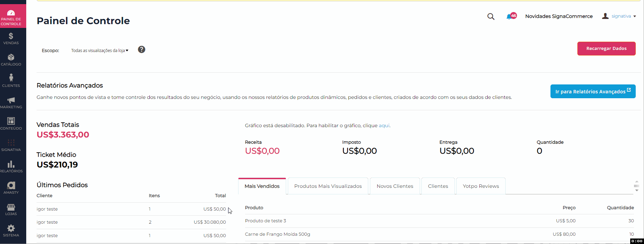Click the scope help question icon
Screen dimensions: 644x244
(142, 50)
